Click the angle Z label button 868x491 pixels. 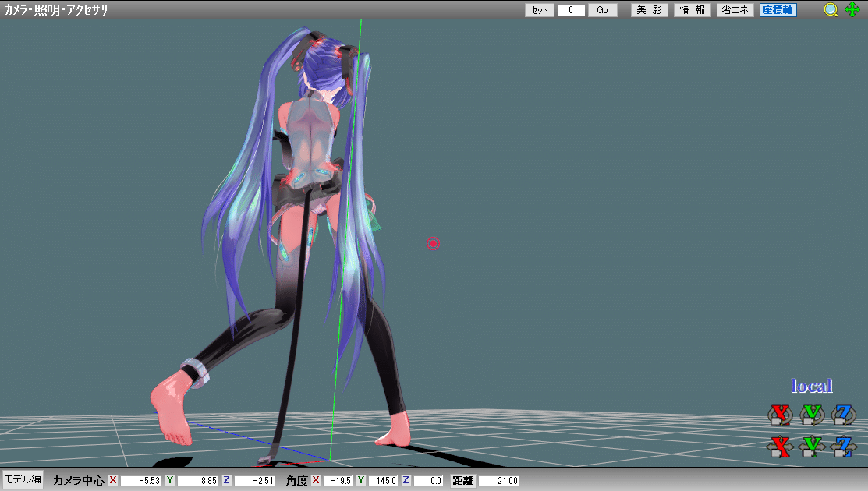406,480
